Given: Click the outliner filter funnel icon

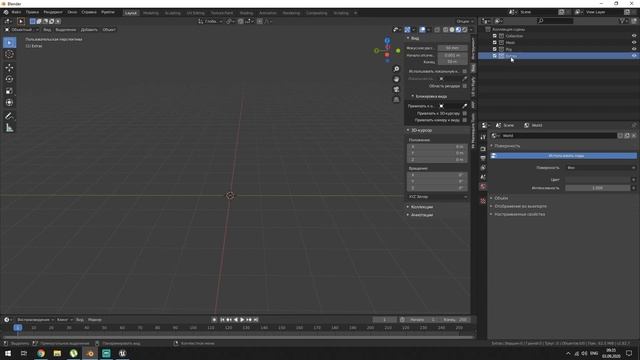Looking at the screenshot, I should [x=622, y=21].
